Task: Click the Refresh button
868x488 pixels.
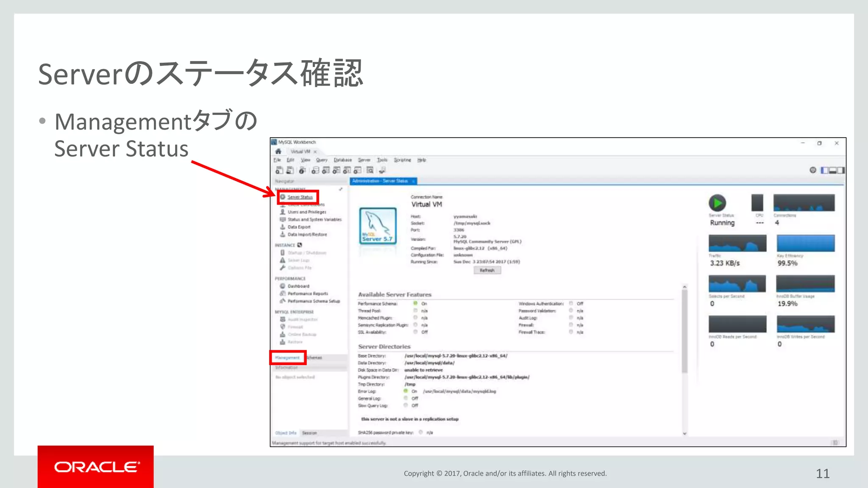Action: point(487,270)
